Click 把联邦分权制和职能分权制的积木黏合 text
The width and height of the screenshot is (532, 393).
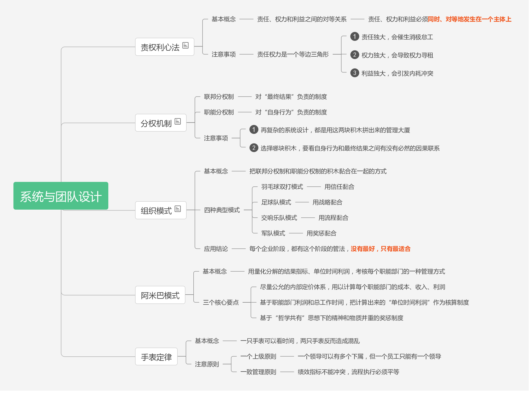coord(318,171)
